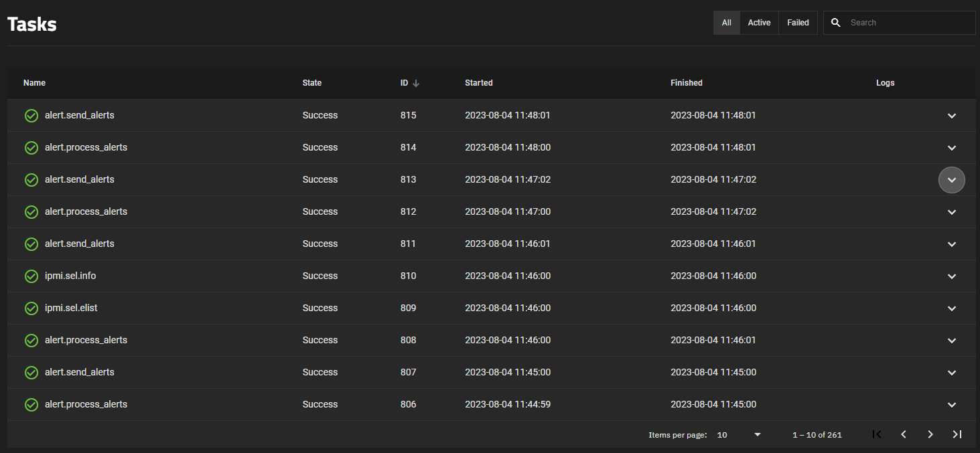Jump to the last page of tasks
Image resolution: width=980 pixels, height=453 pixels.
(957, 434)
